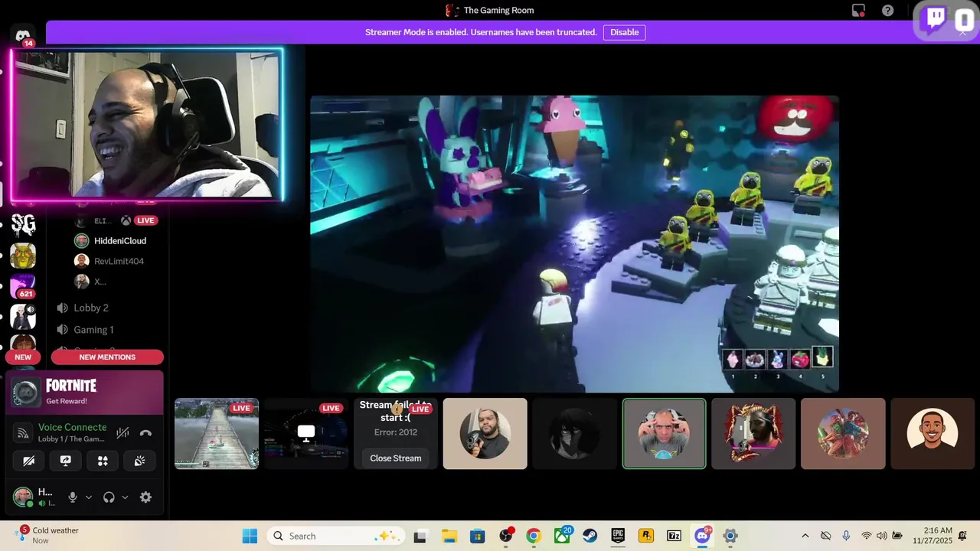Open Epic Games Launcher from taskbar
The height and width of the screenshot is (551, 980).
618,536
